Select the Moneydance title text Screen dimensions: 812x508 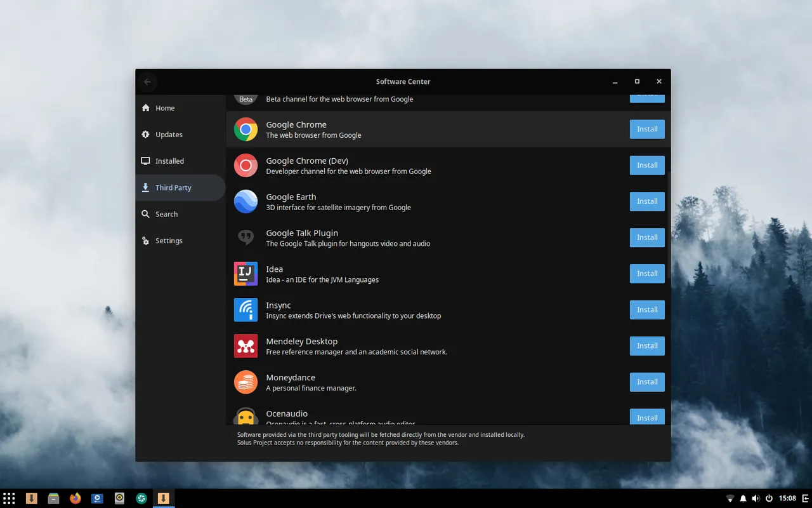[x=291, y=377]
